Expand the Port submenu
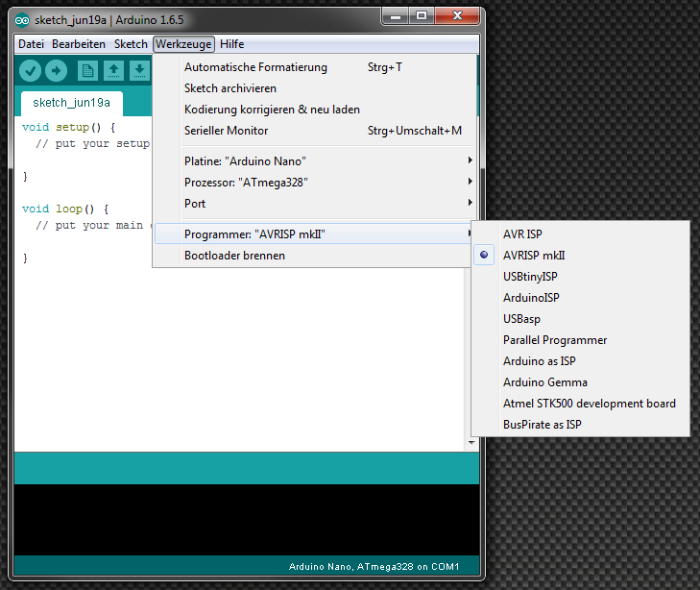700x590 pixels. (x=314, y=203)
